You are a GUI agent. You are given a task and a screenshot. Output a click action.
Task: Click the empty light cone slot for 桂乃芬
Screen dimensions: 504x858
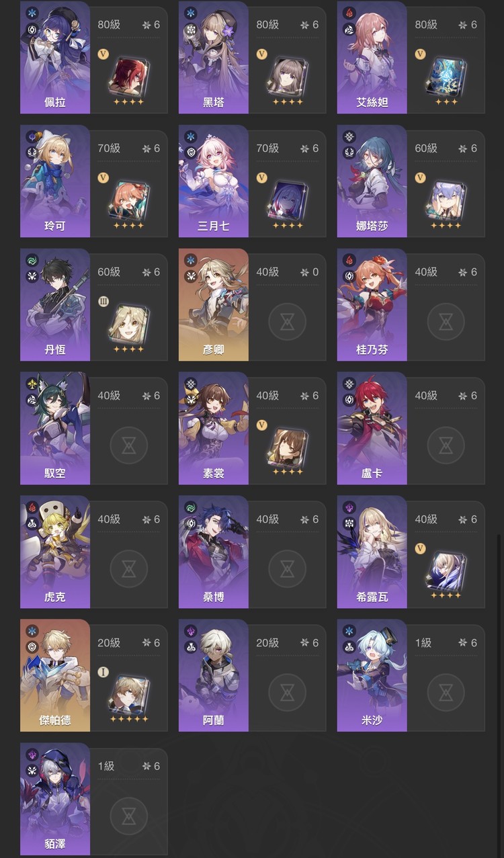[446, 321]
